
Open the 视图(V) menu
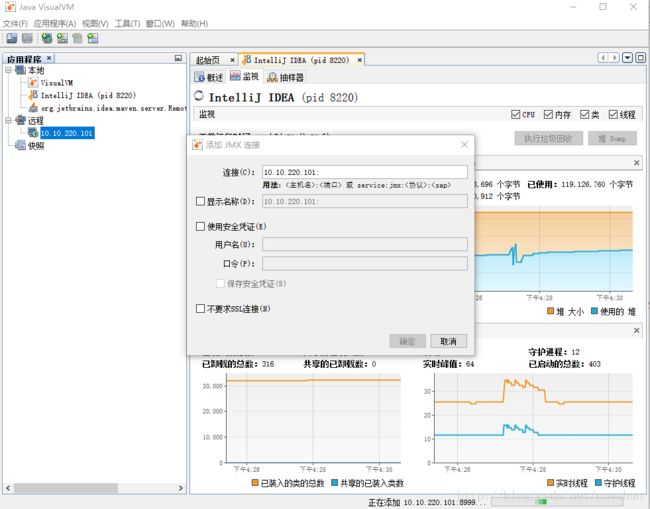pyautogui.click(x=95, y=23)
